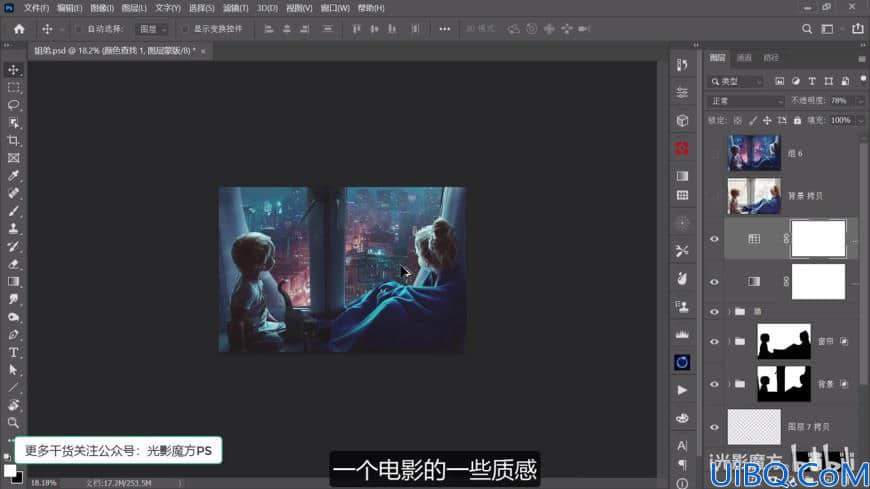Open the Layers panel flyout menu
The image size is (870, 489).
click(x=861, y=58)
